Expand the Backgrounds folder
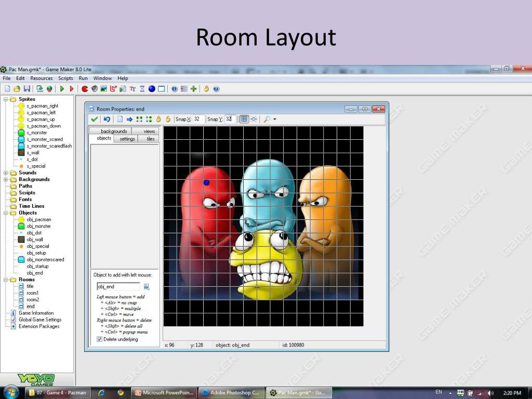This screenshot has width=532, height=399. tap(6, 179)
